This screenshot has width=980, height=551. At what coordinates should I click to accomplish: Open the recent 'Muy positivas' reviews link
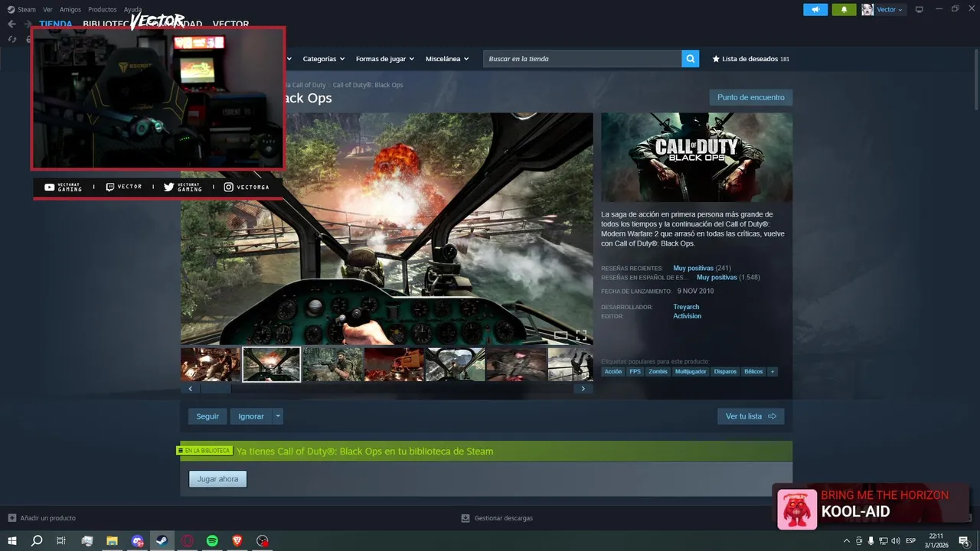click(693, 269)
